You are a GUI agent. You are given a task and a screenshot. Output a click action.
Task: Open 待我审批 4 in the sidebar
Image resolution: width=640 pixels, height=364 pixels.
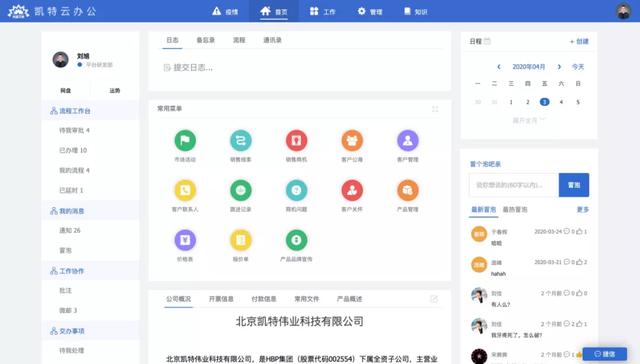click(74, 130)
